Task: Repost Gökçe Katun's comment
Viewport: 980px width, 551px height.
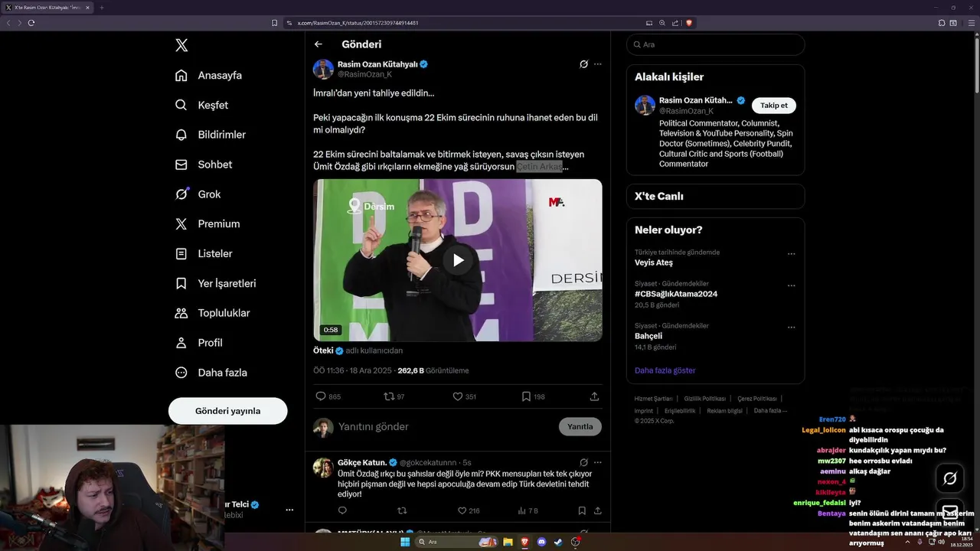Action: 402,510
